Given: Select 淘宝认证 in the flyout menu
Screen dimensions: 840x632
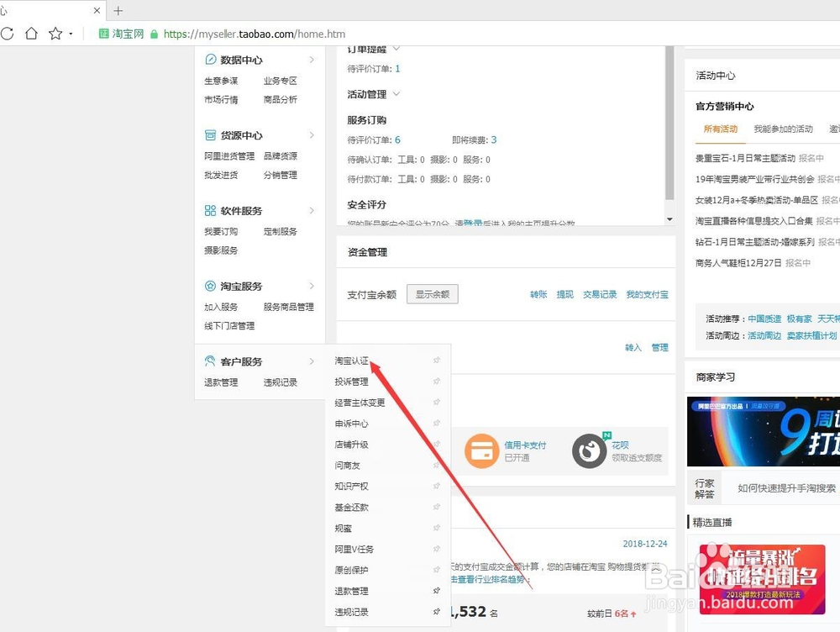Looking at the screenshot, I should [x=351, y=361].
